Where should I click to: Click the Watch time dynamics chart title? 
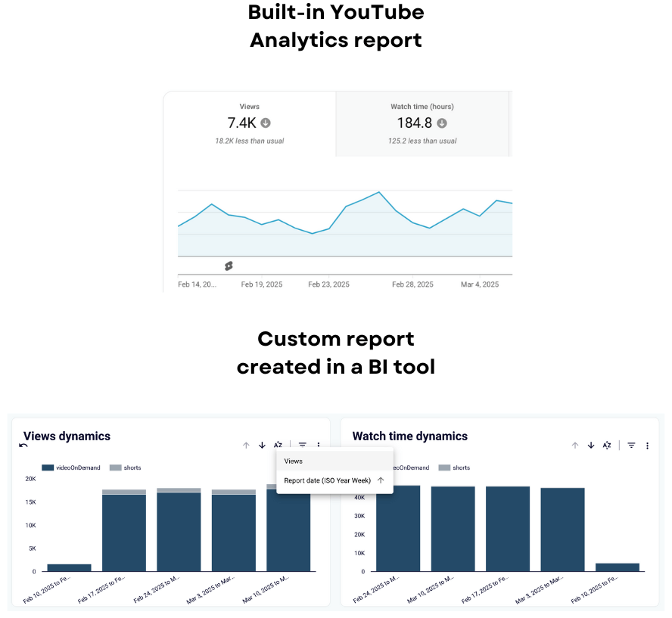(409, 436)
